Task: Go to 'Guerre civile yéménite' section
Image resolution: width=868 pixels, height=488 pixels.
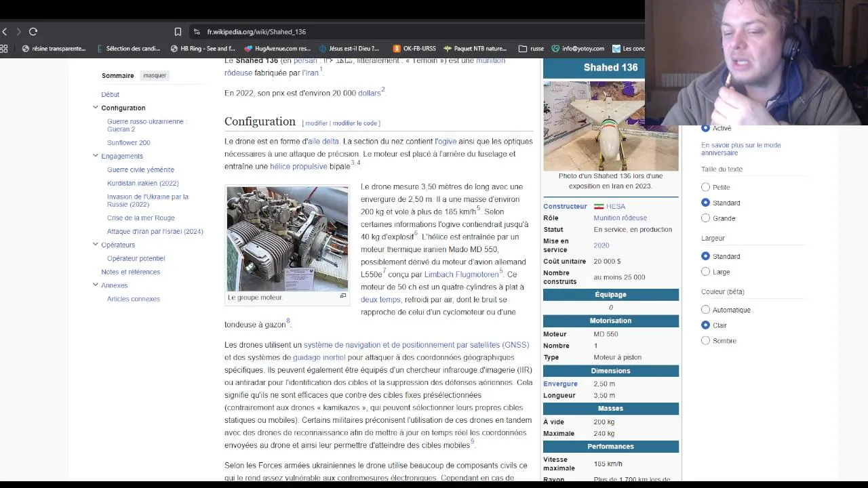Action: 140,169
